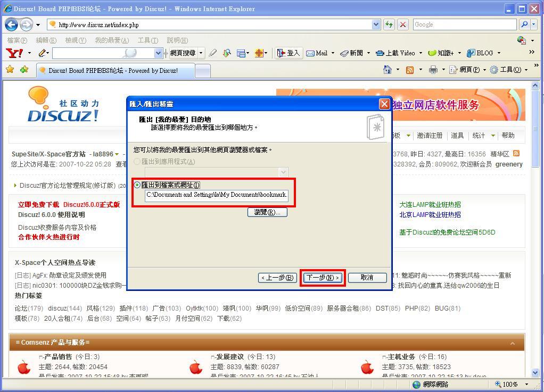Viewport: 544px width, 392px height.
Task: Open the 立即免费下载 Discuz!6.0.0正式版 link
Action: (69, 204)
